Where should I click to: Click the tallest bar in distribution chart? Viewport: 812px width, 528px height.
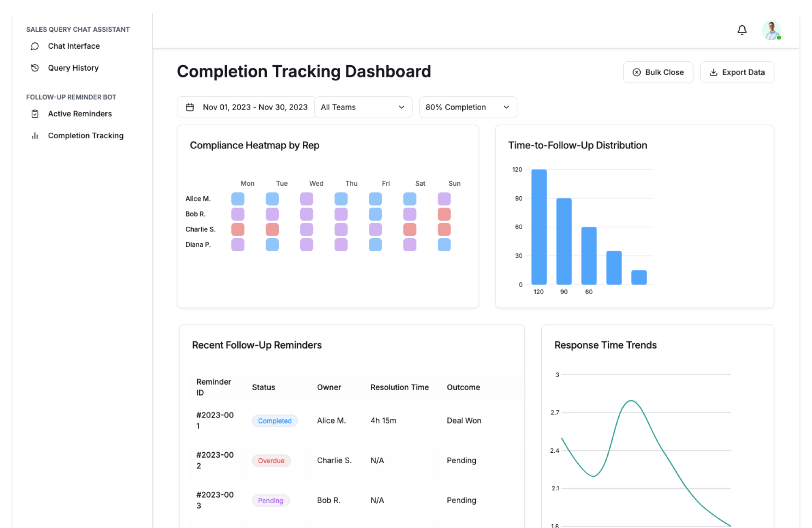[x=539, y=227]
